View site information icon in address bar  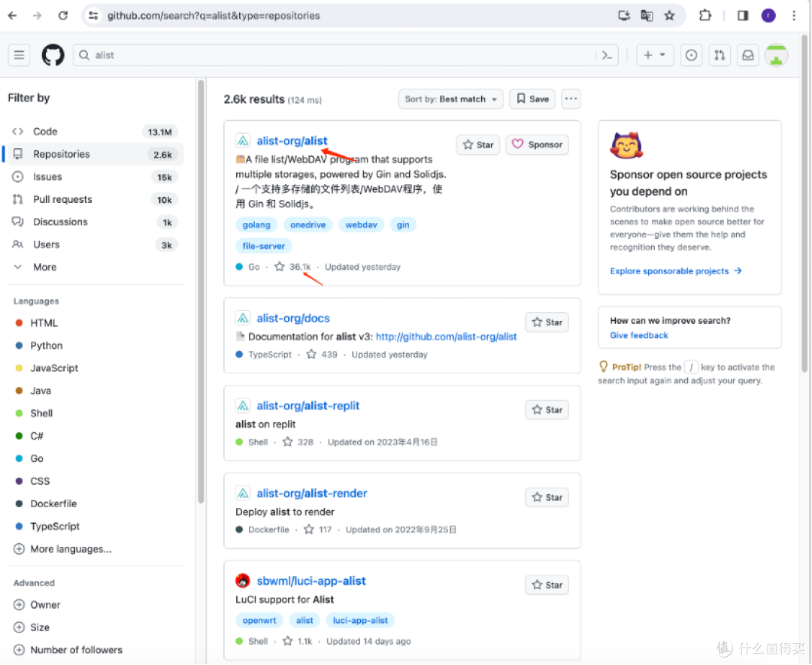tap(93, 16)
